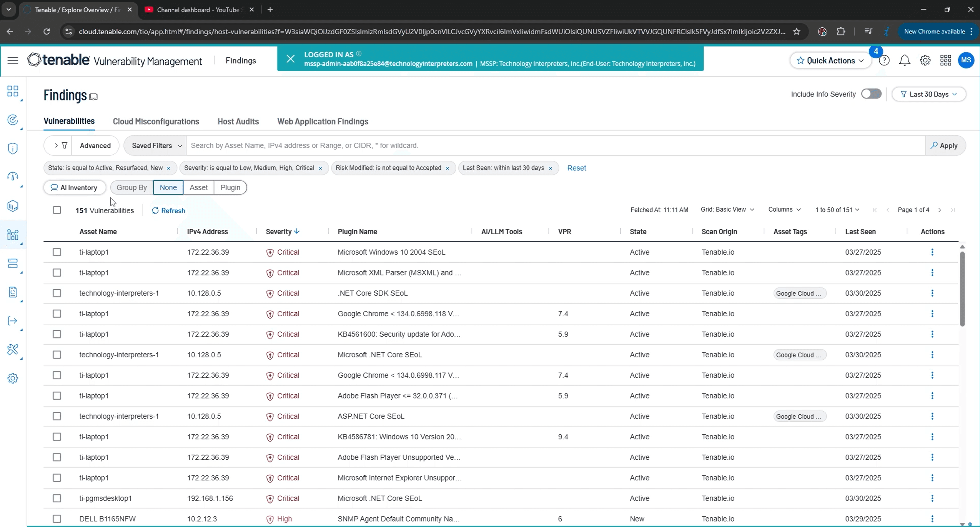Image resolution: width=980 pixels, height=527 pixels.
Task: Switch to the Host Audits tab
Action: pos(238,122)
